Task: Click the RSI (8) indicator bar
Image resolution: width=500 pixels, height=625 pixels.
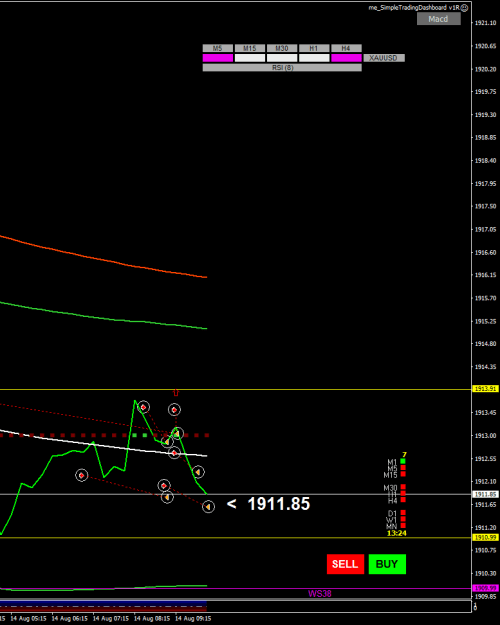Action: (x=282, y=68)
